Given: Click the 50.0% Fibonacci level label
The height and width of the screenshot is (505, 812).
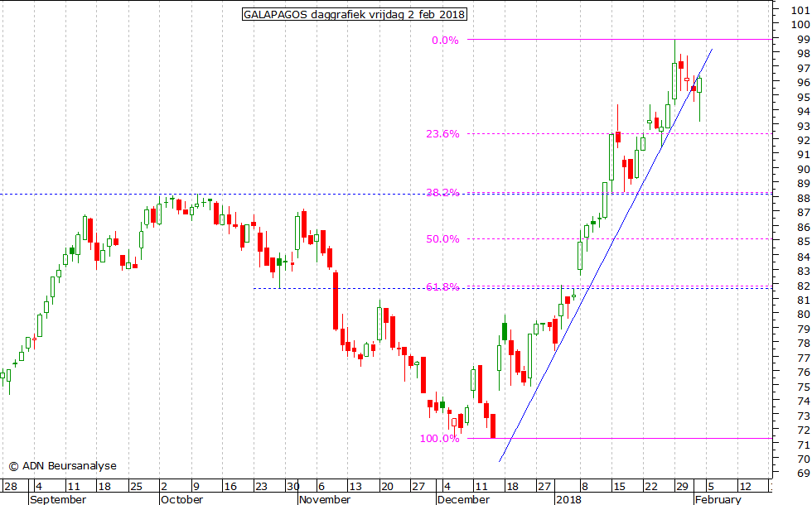Looking at the screenshot, I should (442, 239).
